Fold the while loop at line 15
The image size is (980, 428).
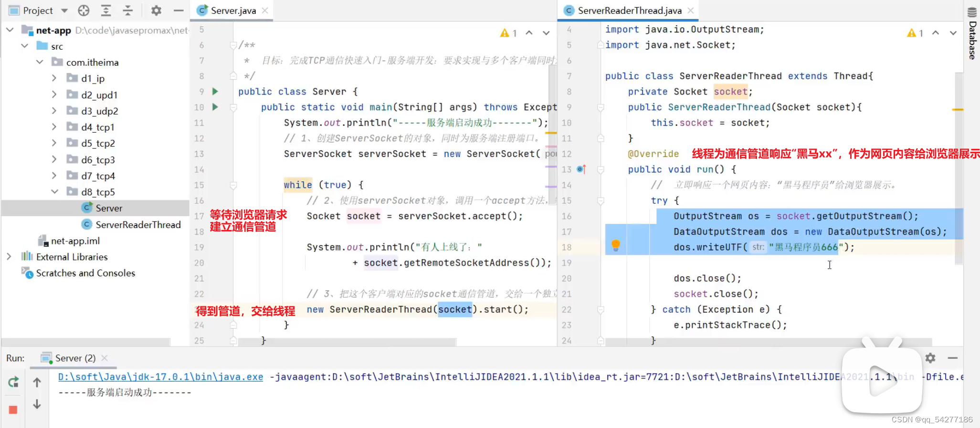coord(233,185)
